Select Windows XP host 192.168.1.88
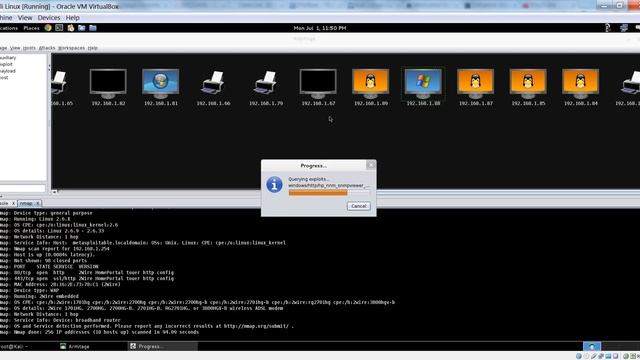 click(x=423, y=84)
